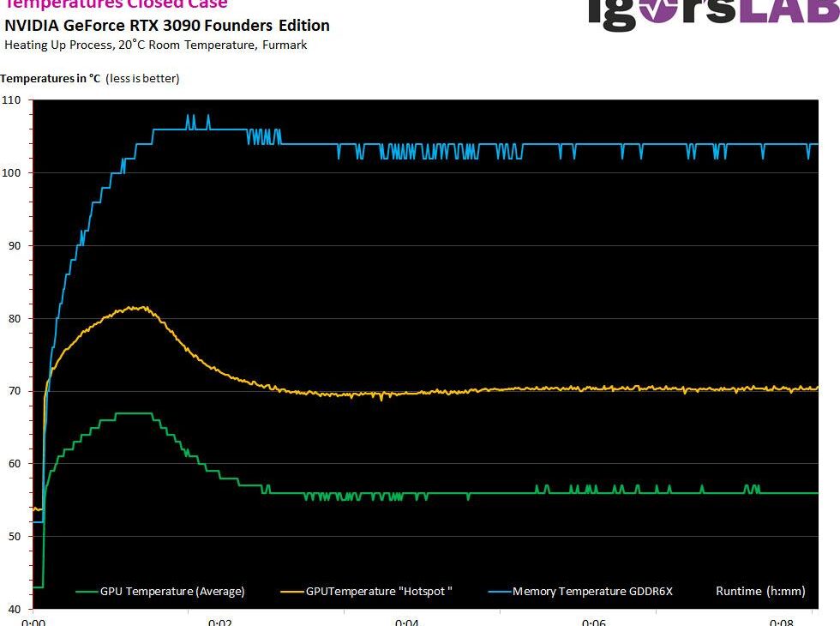The image size is (840, 626).
Task: Click the Runtime (h:mm) legend label
Action: click(x=760, y=591)
